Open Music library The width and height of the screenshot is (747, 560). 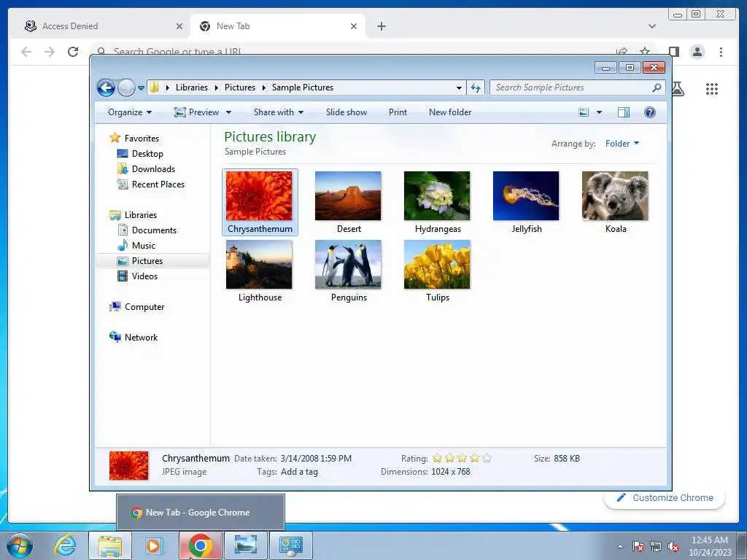[144, 245]
